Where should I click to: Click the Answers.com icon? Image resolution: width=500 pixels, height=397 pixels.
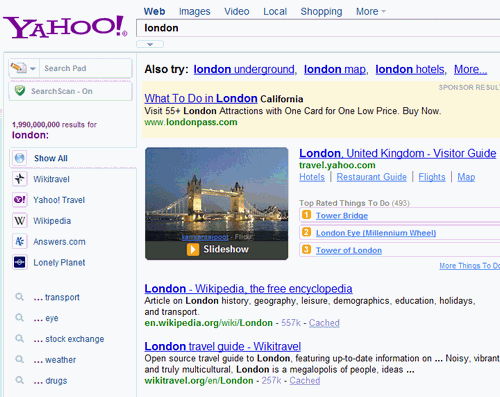coord(20,241)
